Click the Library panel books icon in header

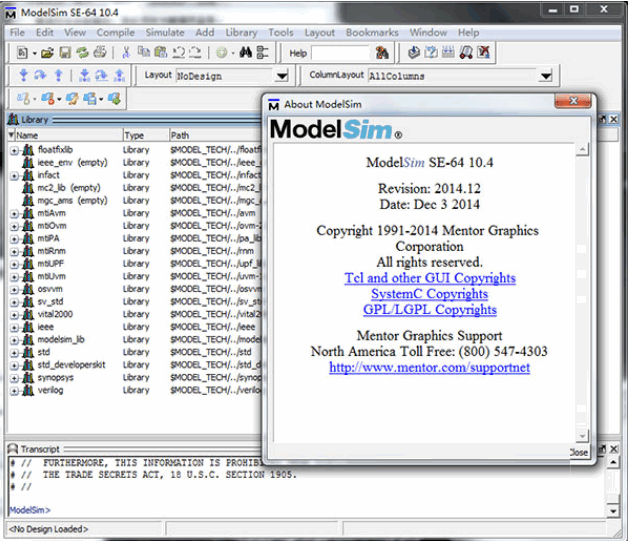13,120
